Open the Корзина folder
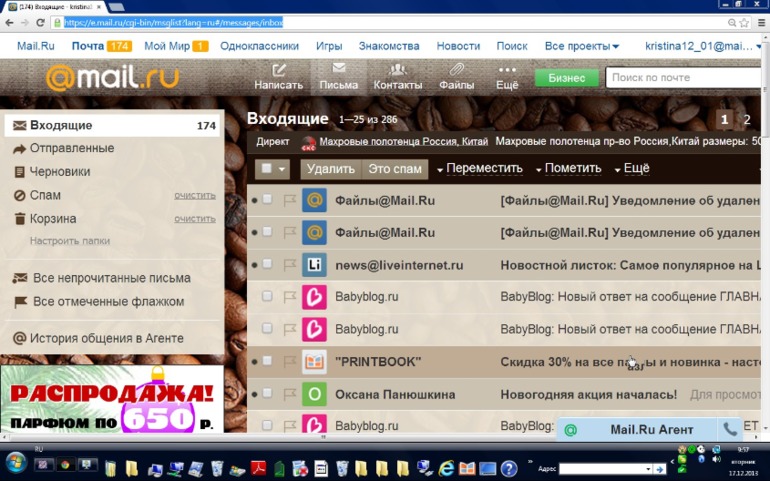 (53, 219)
